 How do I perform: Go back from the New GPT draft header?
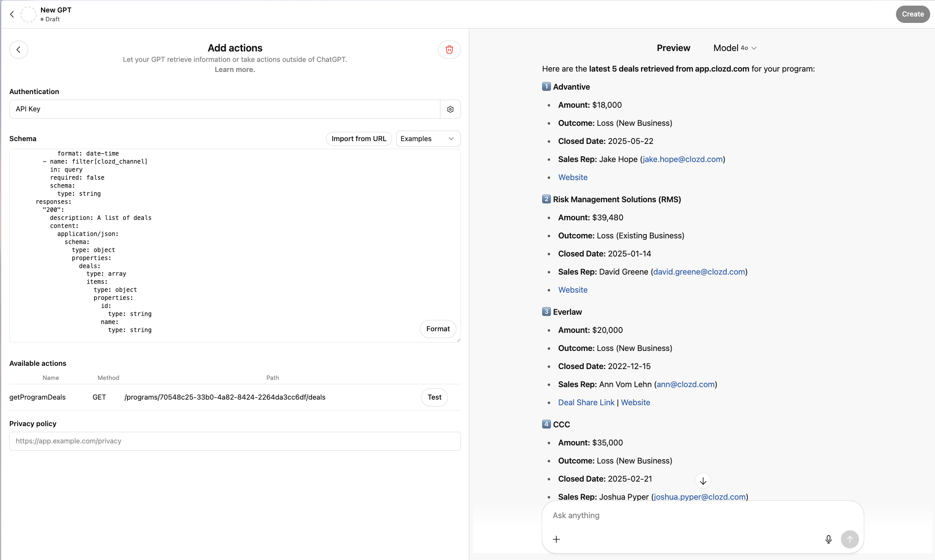click(x=12, y=14)
